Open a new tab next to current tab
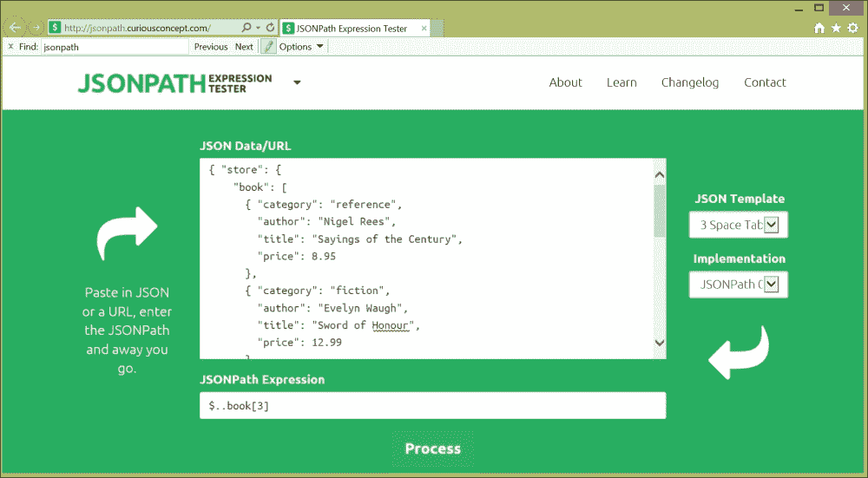Image resolution: width=868 pixels, height=478 pixels. point(437,29)
